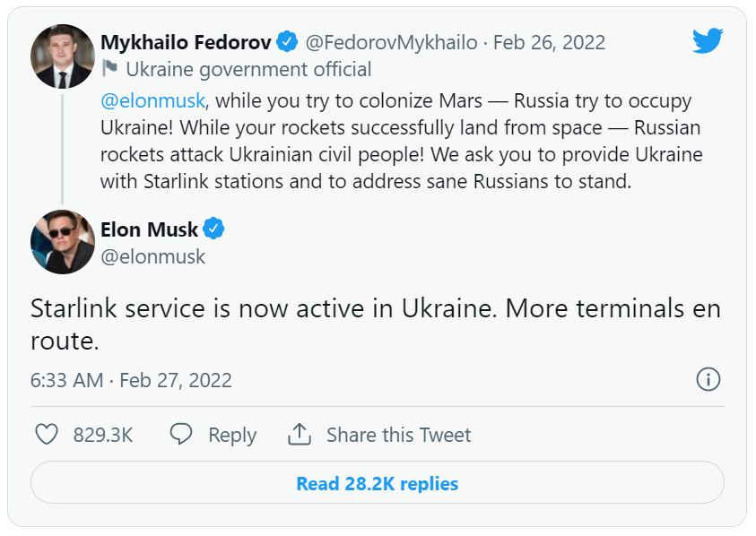The image size is (756, 536).
Task: Open Mykhailo Fedorov's profile photo
Action: tap(63, 56)
